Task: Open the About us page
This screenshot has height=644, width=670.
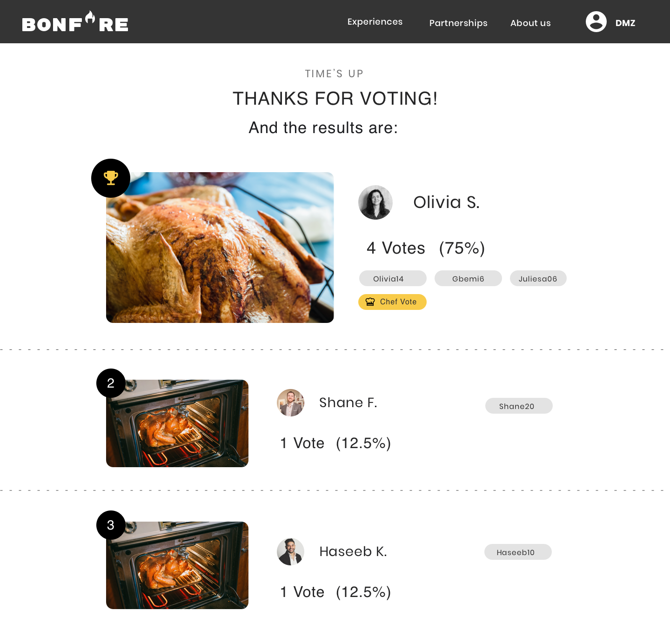Action: point(530,23)
